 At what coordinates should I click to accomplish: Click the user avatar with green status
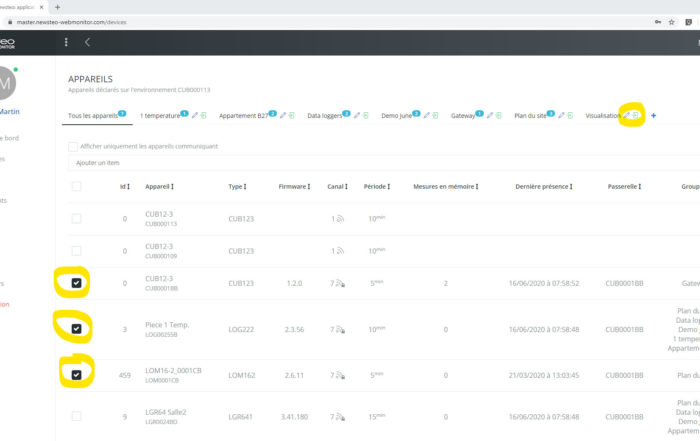coord(6,83)
